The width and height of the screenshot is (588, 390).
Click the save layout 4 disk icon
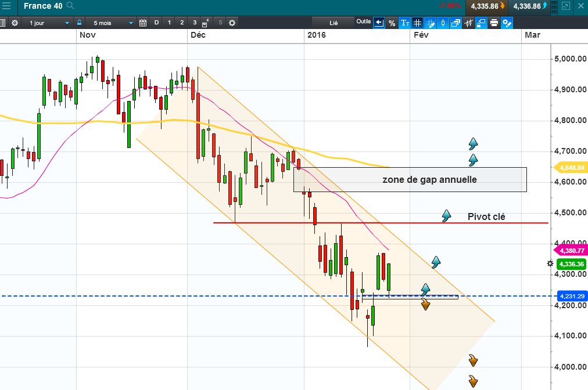[205, 23]
